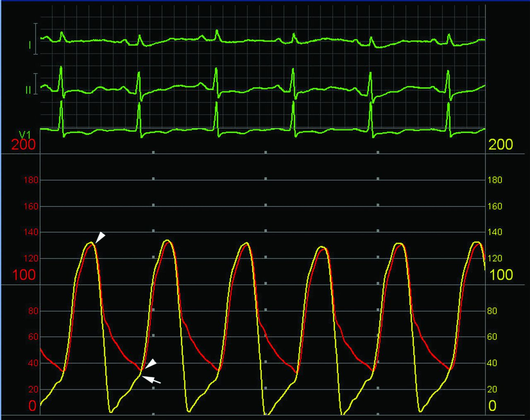Click the white arrowhead near the red trace minimum

(152, 363)
